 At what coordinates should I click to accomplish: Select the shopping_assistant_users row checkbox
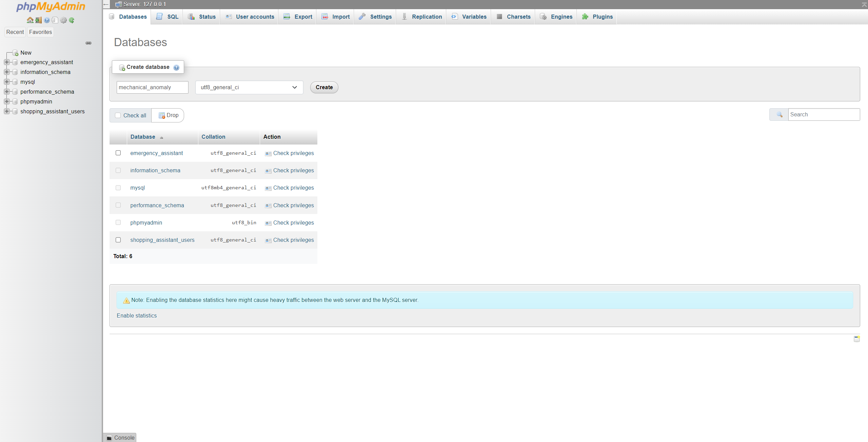click(x=118, y=240)
